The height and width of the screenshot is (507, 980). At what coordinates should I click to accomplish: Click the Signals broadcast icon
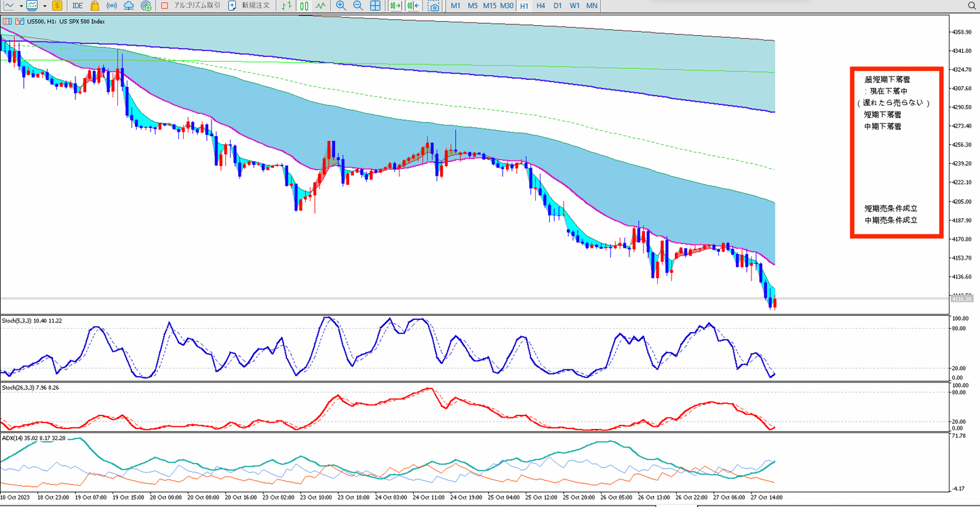[111, 5]
